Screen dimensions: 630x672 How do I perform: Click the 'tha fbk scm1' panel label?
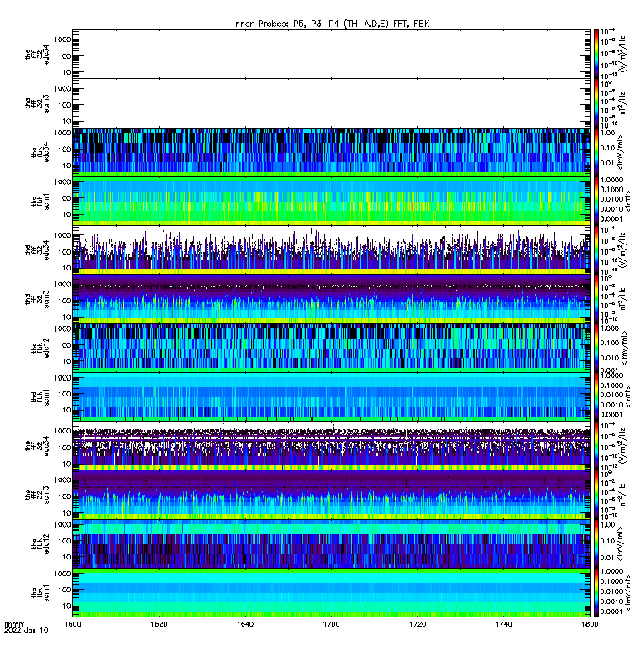39,202
